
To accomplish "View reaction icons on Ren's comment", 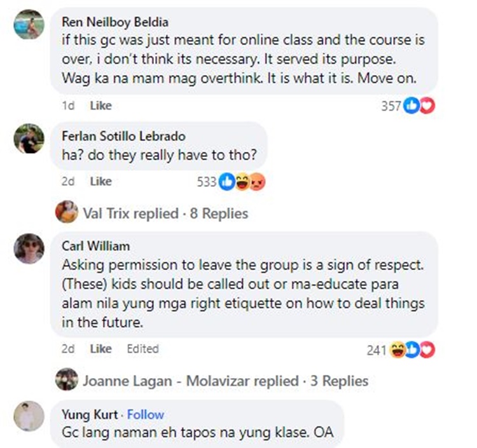I will pos(419,106).
